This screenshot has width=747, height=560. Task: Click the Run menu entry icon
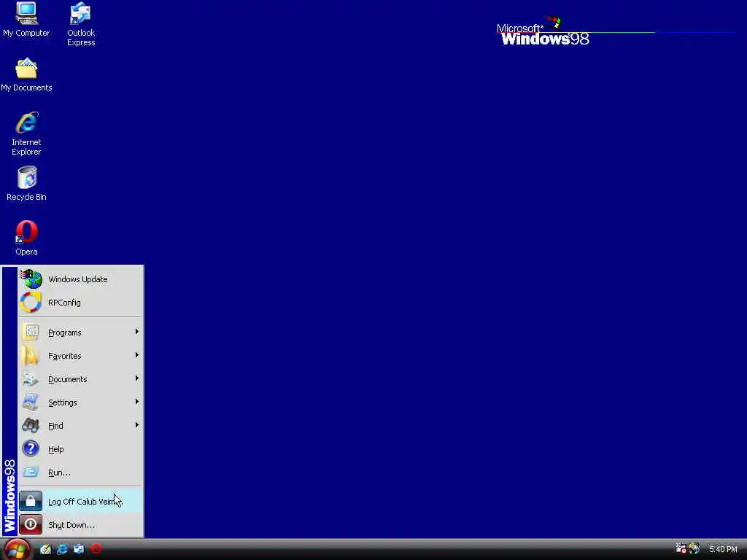pyautogui.click(x=31, y=472)
